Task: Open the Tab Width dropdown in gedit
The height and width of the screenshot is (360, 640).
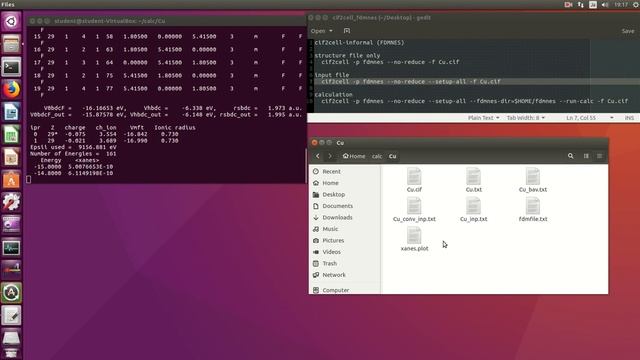Action: (526, 118)
